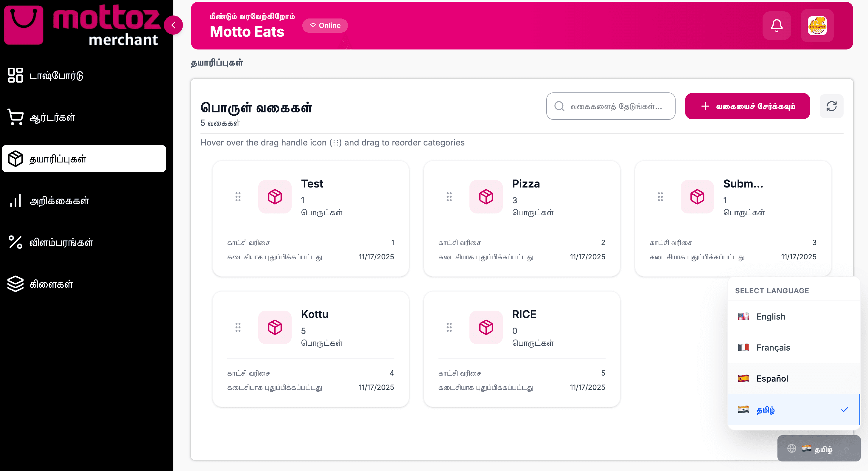
Task: Click the தயாரிப்புகள் breadcrumb title
Action: [x=217, y=63]
